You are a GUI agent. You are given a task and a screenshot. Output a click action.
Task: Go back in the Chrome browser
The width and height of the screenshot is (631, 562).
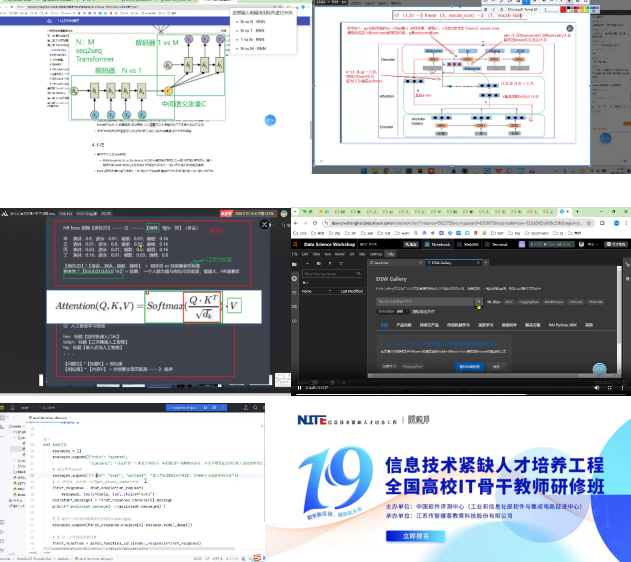[296, 223]
